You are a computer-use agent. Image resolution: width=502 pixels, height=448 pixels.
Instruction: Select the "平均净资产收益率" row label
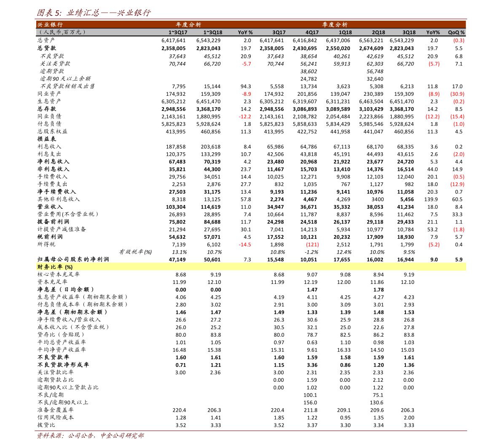[x=62, y=349]
